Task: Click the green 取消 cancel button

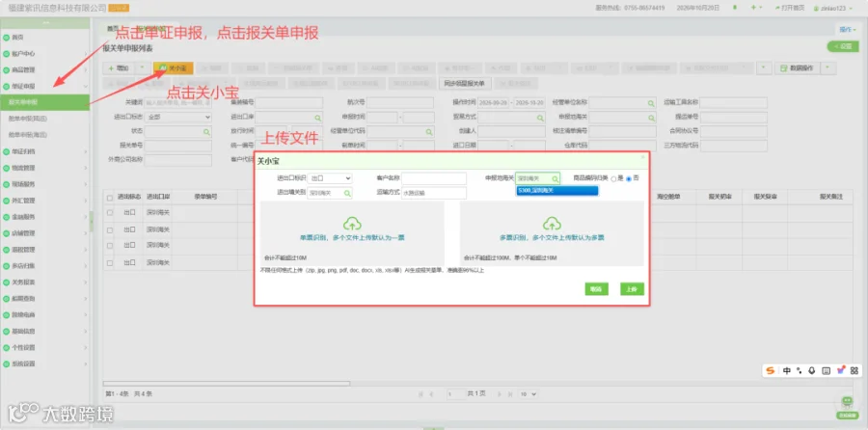Action: (x=596, y=289)
